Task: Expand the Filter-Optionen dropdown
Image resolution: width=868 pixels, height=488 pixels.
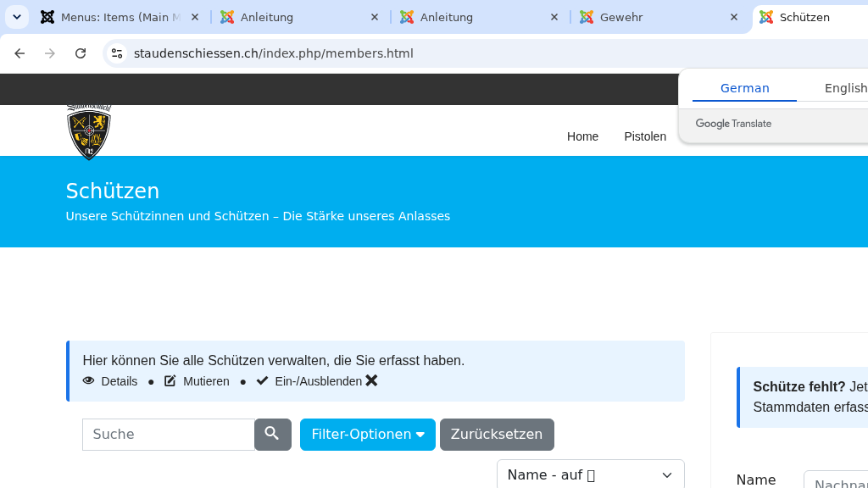Action: pyautogui.click(x=368, y=435)
